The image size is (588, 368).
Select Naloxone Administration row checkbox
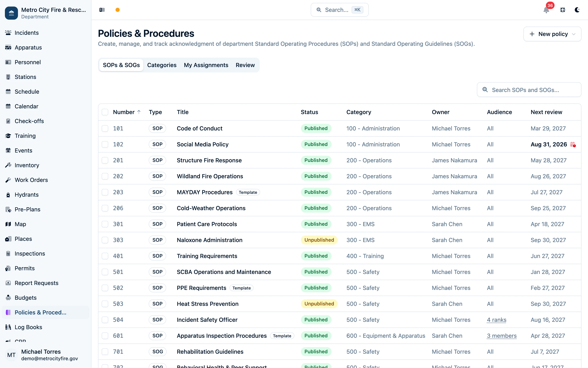coord(105,240)
